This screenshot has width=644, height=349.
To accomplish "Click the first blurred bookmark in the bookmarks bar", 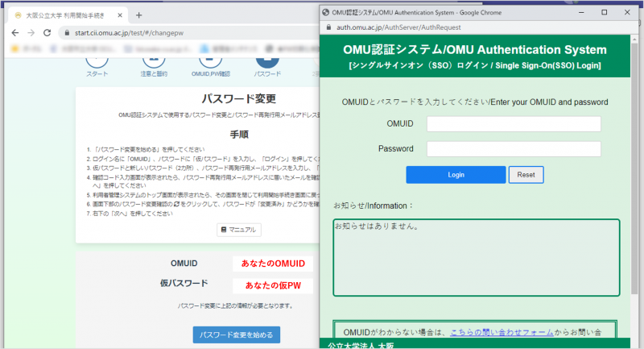I will pos(27,49).
